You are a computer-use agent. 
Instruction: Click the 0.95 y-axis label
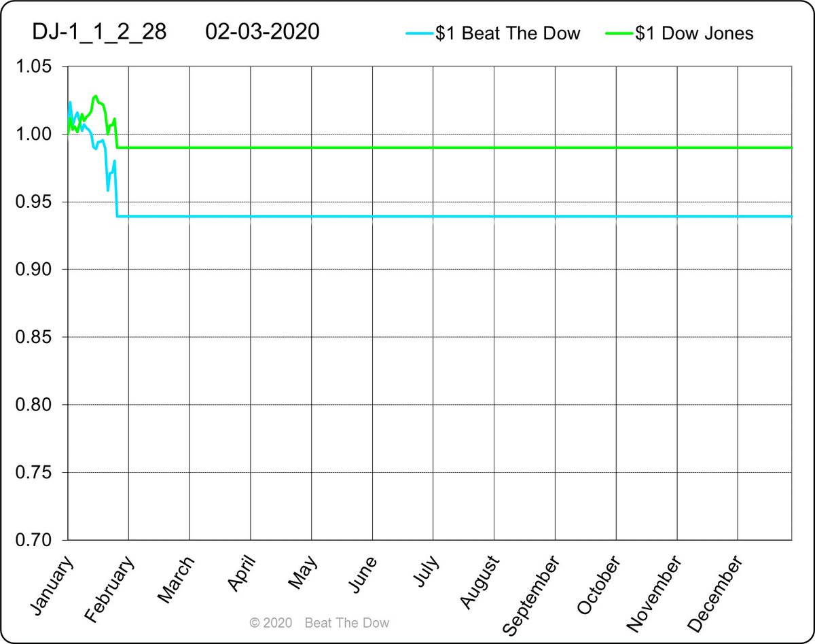[x=33, y=202]
